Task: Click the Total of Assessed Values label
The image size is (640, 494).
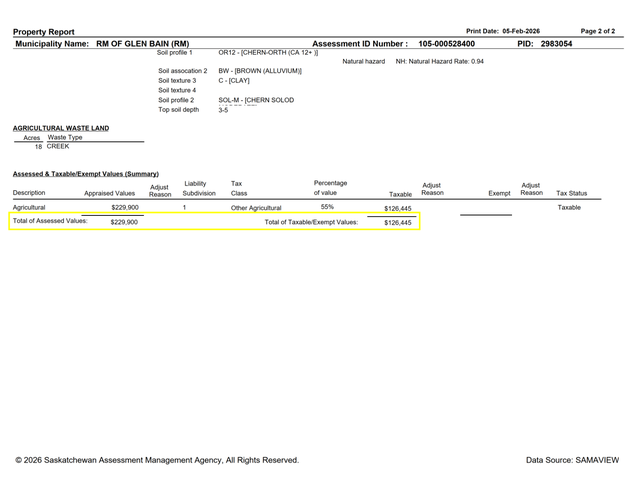Action: coord(50,221)
